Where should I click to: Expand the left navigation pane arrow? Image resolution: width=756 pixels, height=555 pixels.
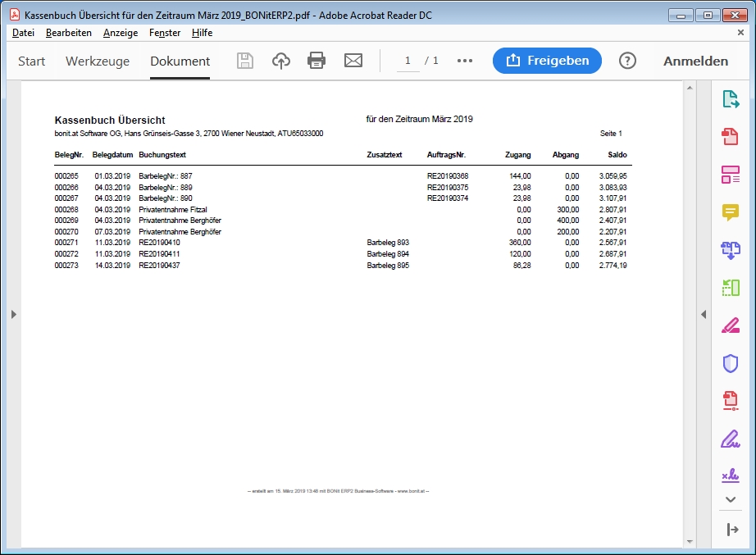13,315
